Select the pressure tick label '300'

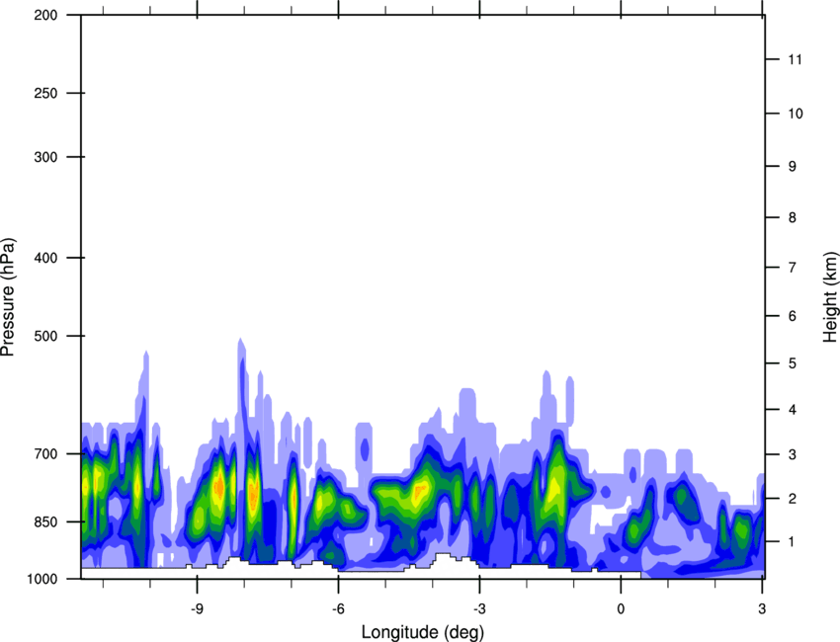point(45,157)
